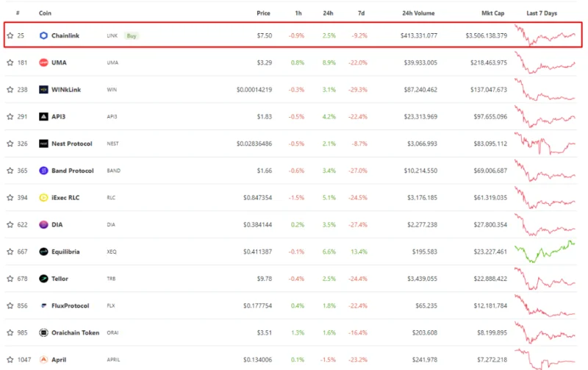Star iExec RLC row
588x370 pixels.
10,198
